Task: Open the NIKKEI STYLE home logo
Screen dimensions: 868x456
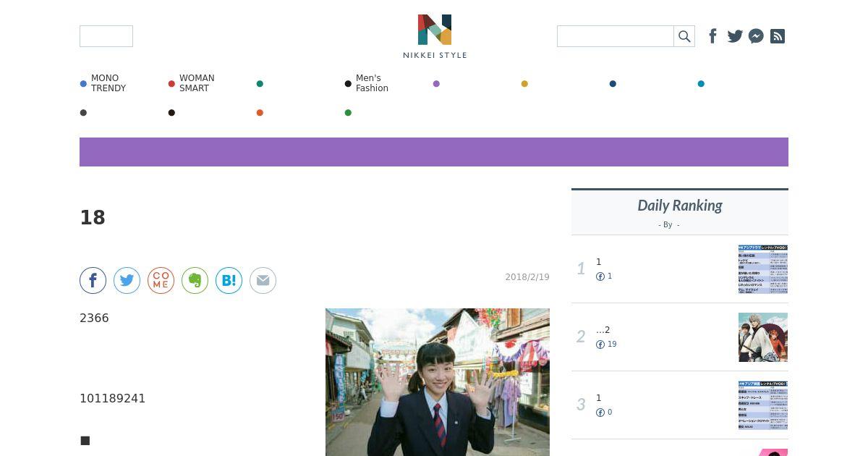Action: click(435, 36)
